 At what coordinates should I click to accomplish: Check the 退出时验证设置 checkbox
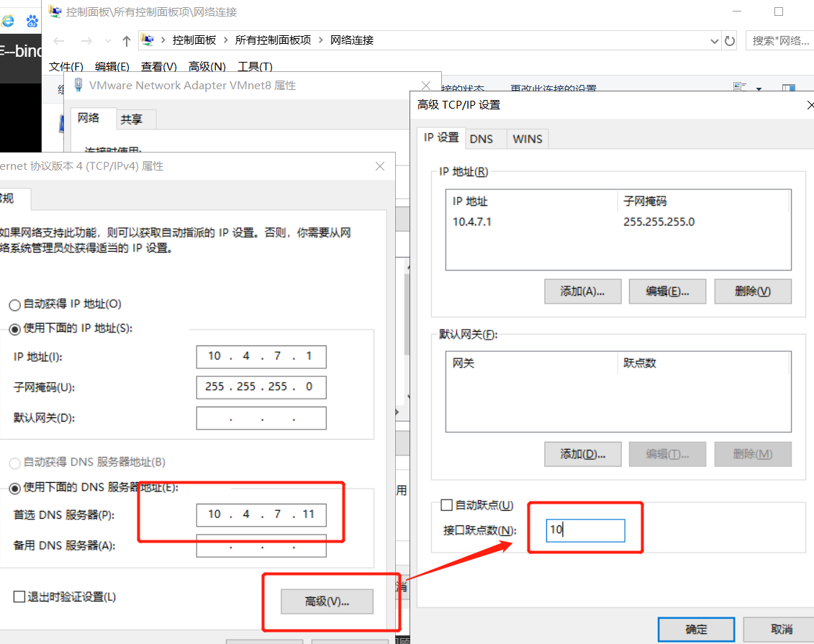19,597
